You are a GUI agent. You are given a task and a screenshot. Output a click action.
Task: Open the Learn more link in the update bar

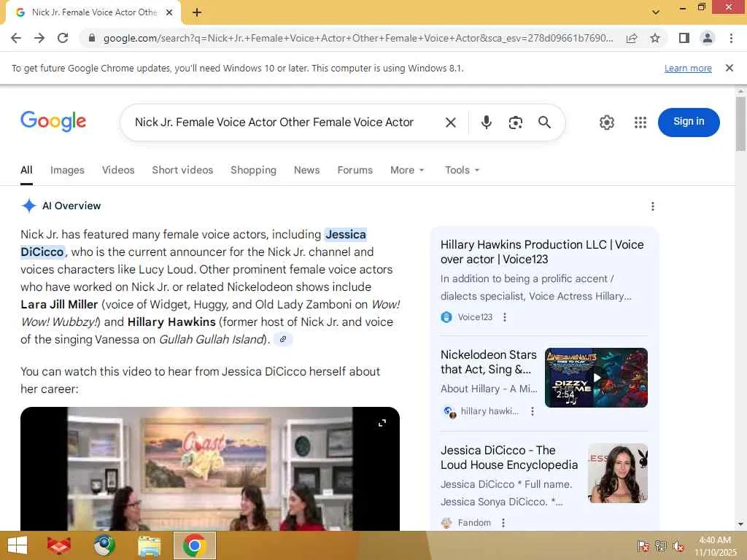coord(688,68)
